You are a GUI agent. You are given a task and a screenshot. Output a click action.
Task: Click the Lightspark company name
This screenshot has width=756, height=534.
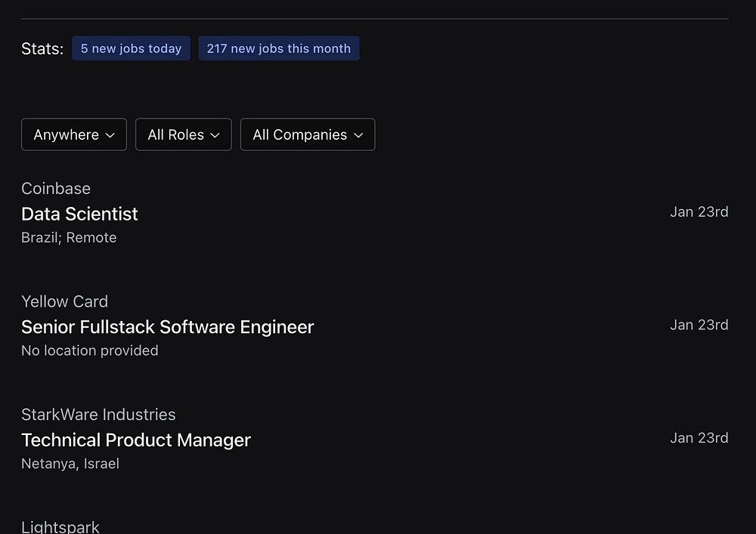pos(60,526)
